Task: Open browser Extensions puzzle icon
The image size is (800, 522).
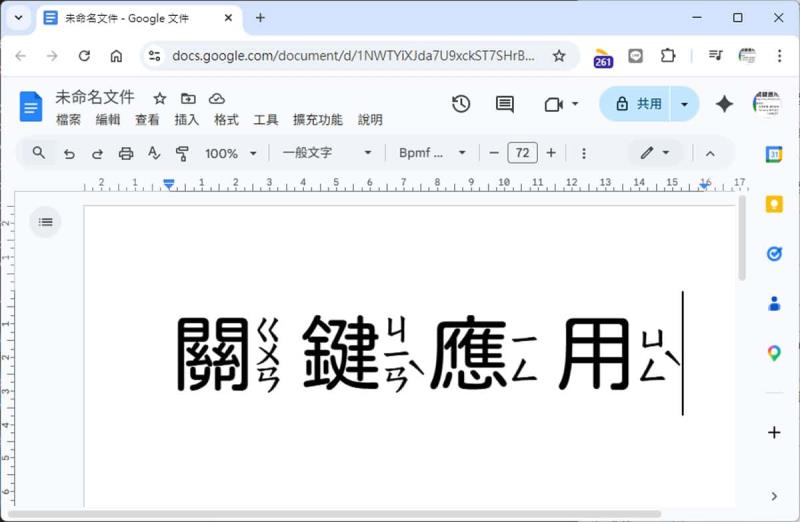Action: click(x=667, y=56)
